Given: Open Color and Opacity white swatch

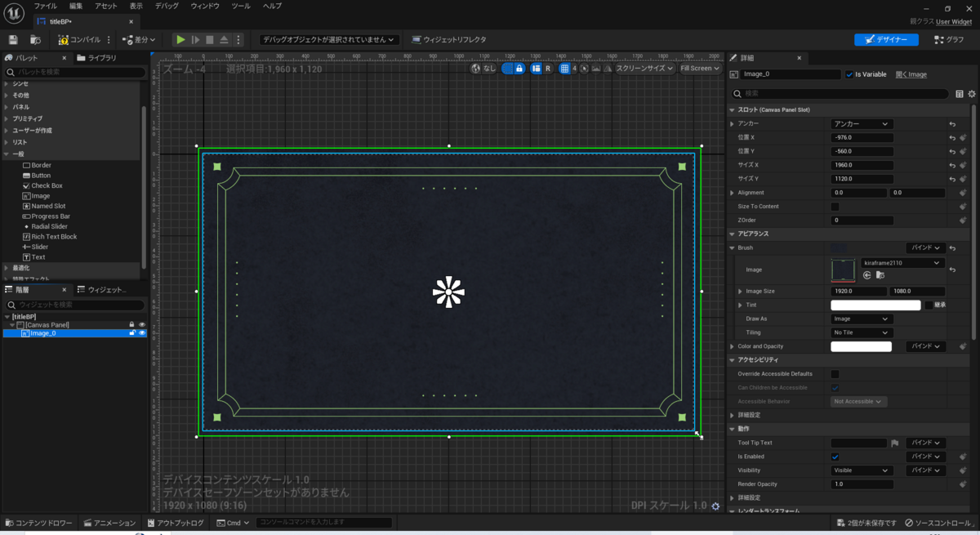Looking at the screenshot, I should tap(862, 346).
